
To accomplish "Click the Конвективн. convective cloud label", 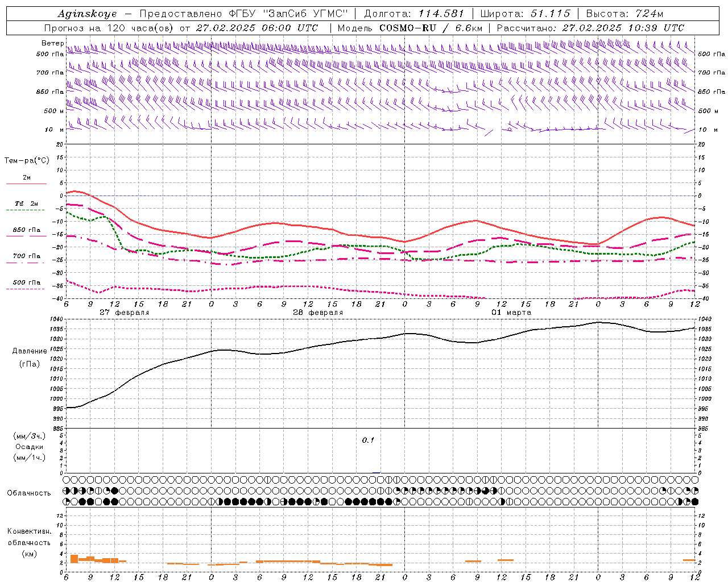I will (x=29, y=531).
